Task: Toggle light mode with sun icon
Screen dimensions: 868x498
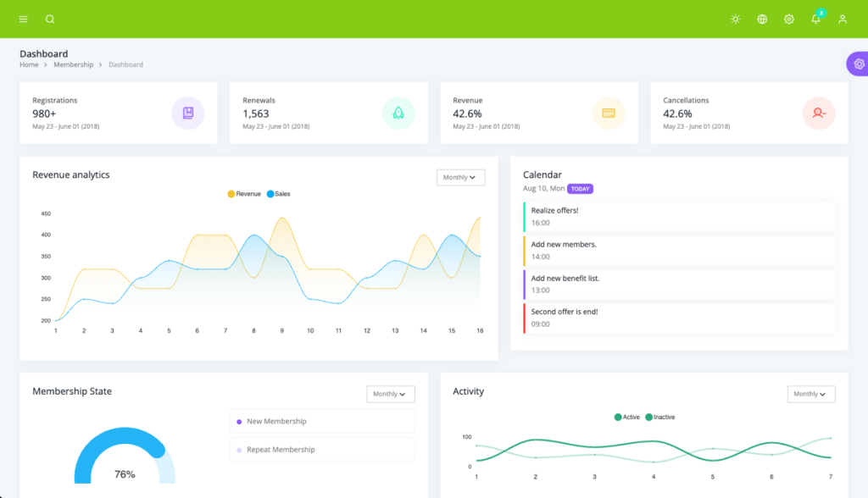Action: click(735, 19)
